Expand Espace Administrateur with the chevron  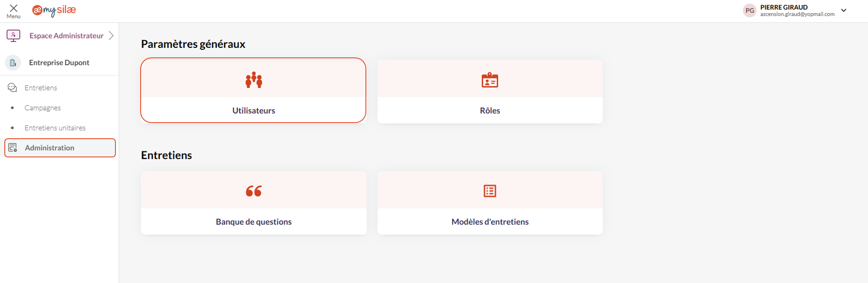pyautogui.click(x=111, y=36)
